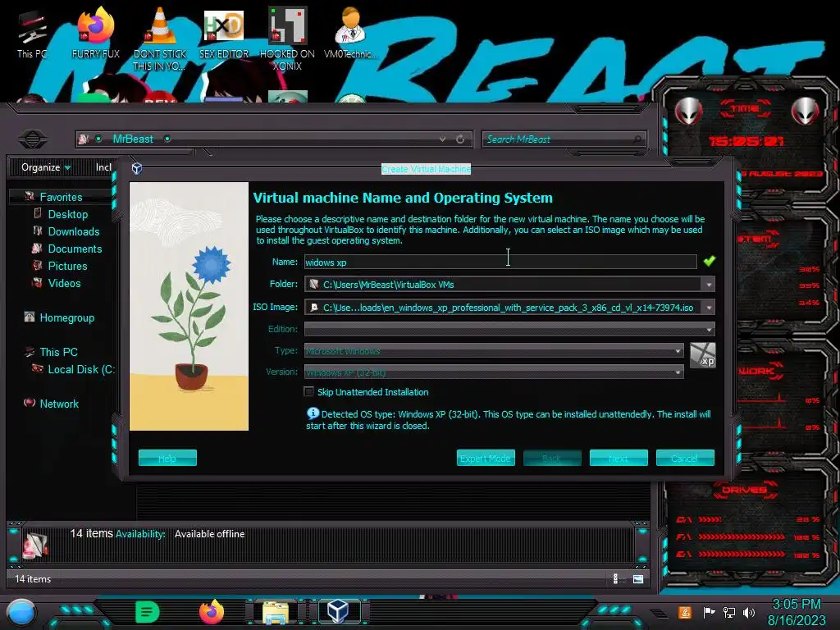
Task: Click the VirtualBox cube icon in dialog title
Action: tap(137, 169)
